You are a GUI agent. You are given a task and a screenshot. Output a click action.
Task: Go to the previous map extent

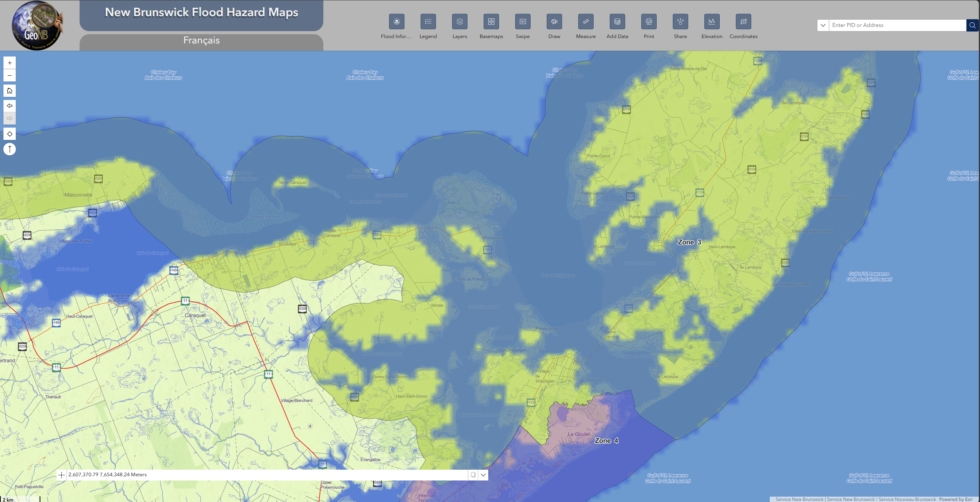pos(10,105)
